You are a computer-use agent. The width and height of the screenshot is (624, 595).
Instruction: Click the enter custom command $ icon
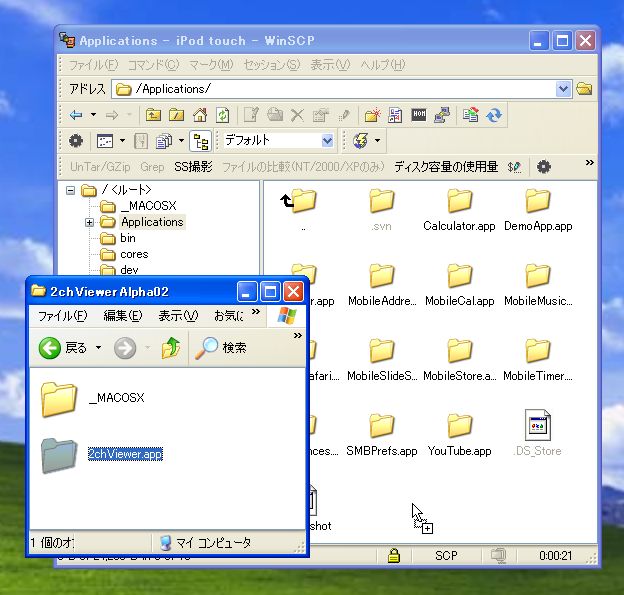coord(514,167)
